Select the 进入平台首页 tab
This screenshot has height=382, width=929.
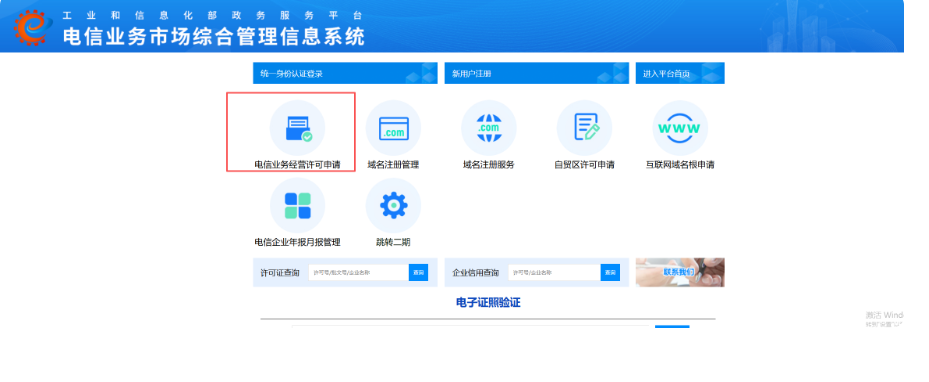point(680,73)
